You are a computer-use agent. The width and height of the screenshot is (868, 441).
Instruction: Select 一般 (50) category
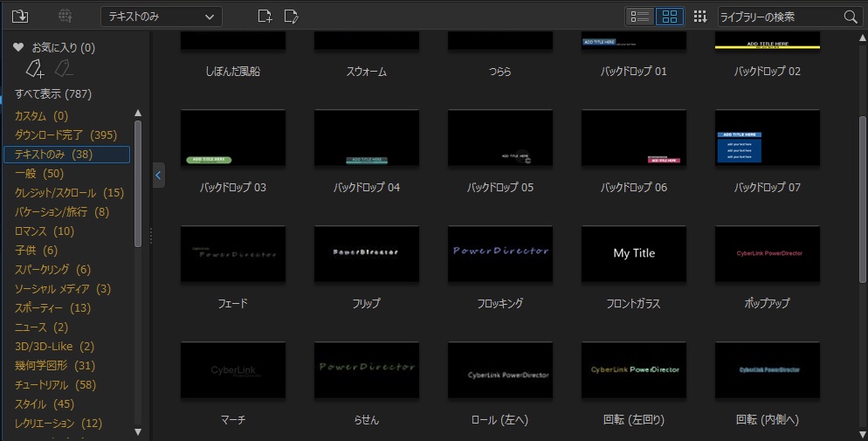click(x=39, y=174)
